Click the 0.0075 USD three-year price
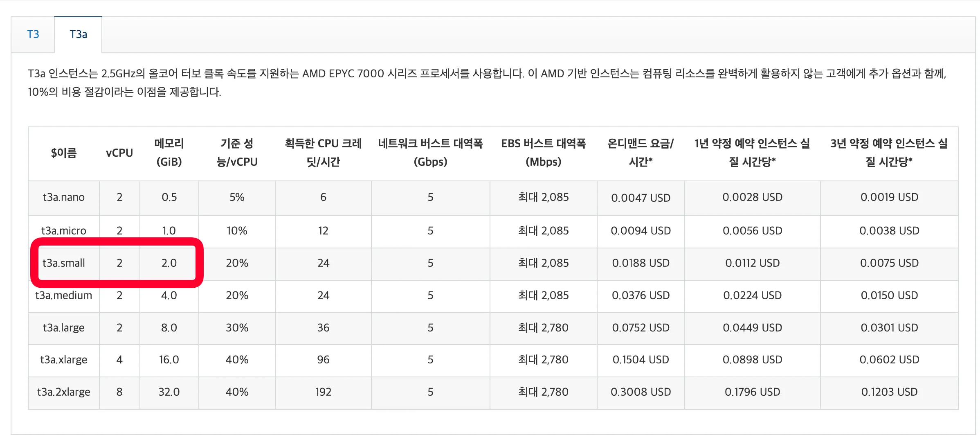The height and width of the screenshot is (442, 980). coord(889,263)
